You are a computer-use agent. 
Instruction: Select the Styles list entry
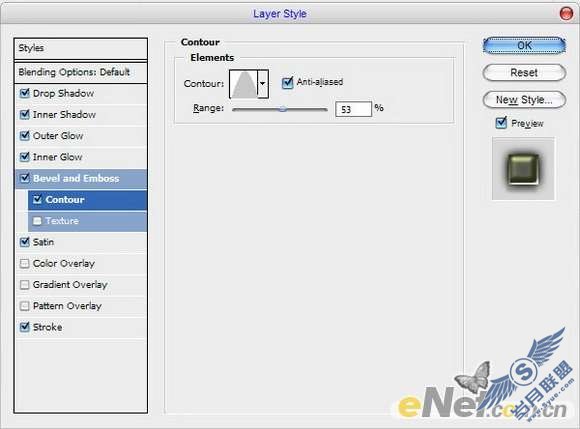click(x=81, y=48)
